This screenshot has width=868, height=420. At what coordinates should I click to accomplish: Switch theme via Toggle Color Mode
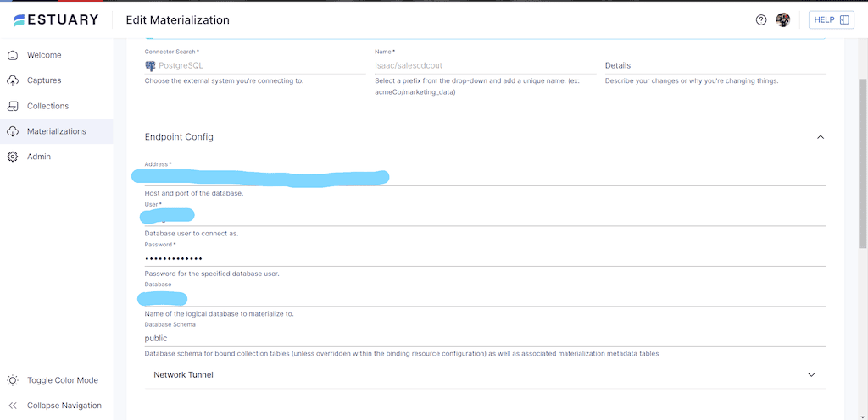pyautogui.click(x=63, y=380)
